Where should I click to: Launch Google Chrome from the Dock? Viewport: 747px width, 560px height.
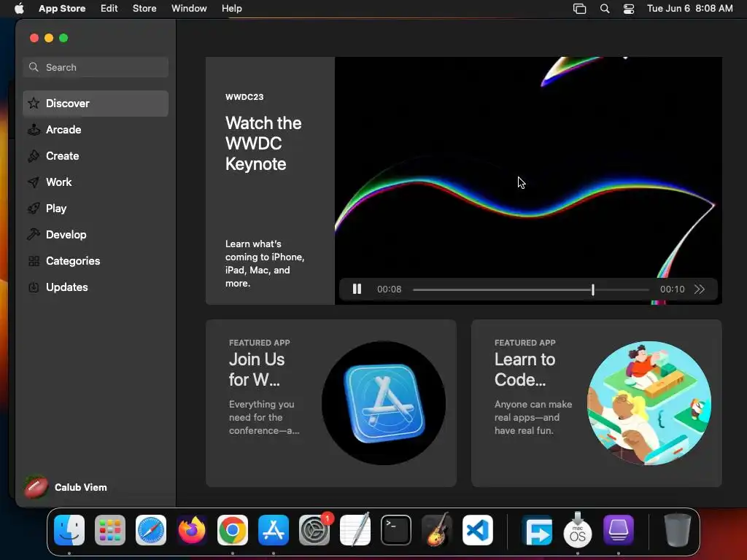[x=233, y=530]
